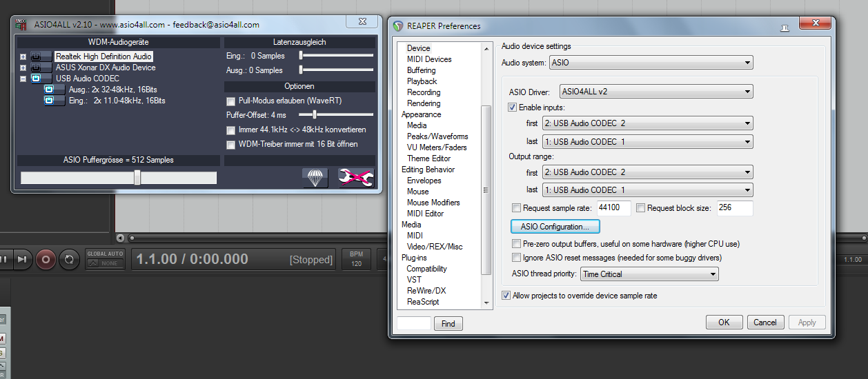This screenshot has height=379, width=868.
Task: Click the Cancel button in Preferences
Action: tap(765, 322)
